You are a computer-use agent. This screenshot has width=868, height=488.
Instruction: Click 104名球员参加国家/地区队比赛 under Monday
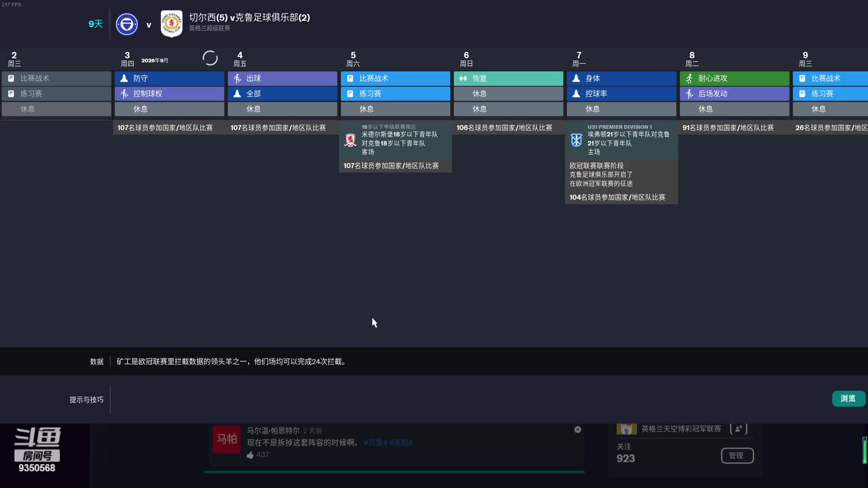coord(617,197)
